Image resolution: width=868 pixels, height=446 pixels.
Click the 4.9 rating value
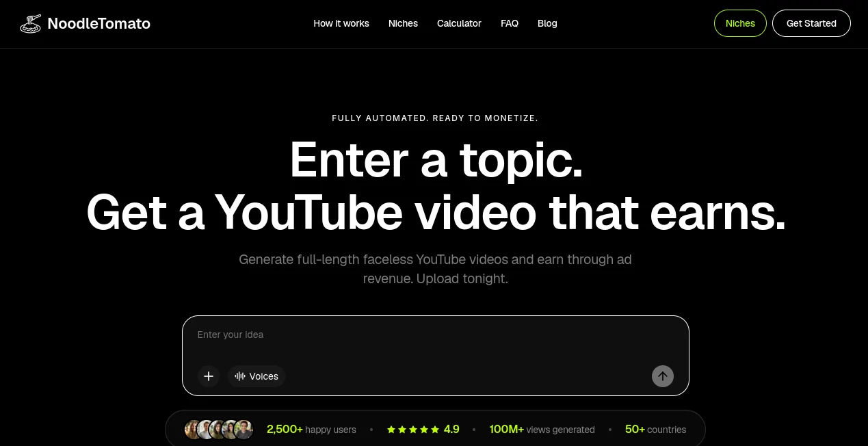[x=451, y=430]
